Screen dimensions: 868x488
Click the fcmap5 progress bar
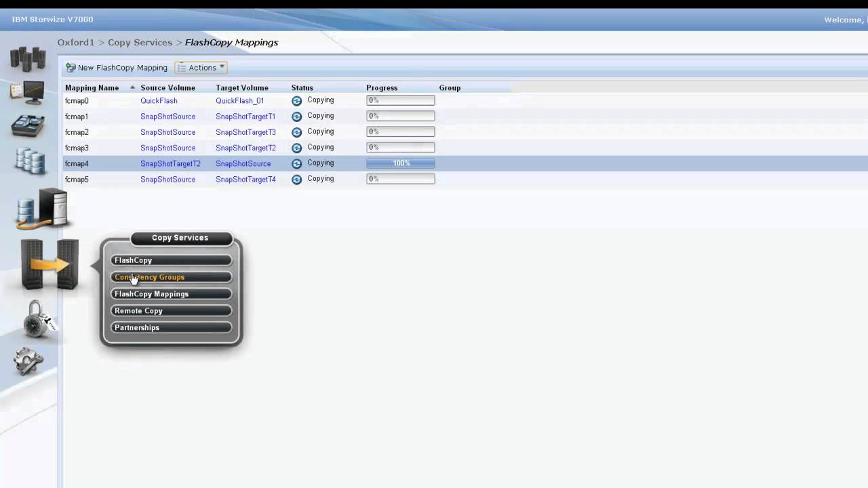tap(401, 179)
